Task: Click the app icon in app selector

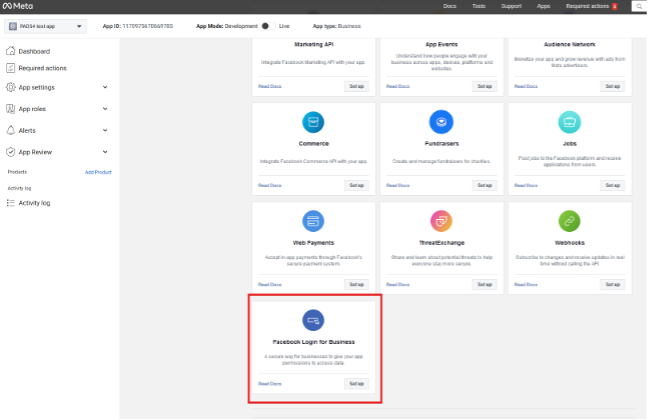Action: point(13,26)
